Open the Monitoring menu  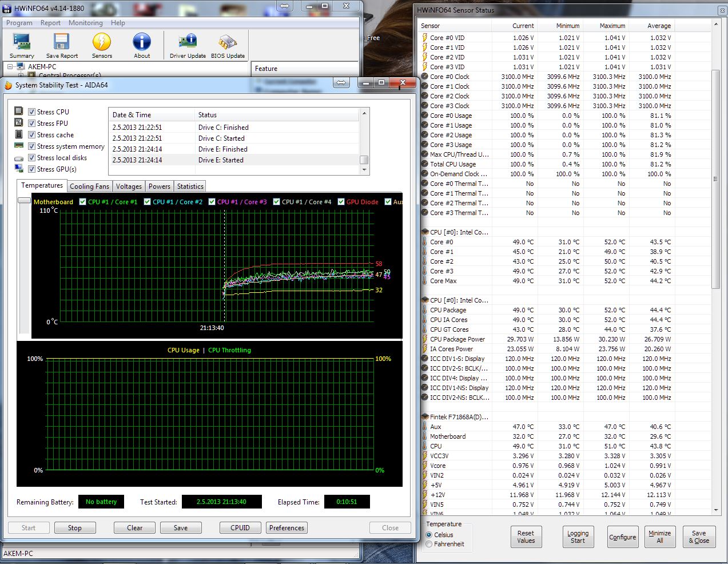pyautogui.click(x=85, y=23)
